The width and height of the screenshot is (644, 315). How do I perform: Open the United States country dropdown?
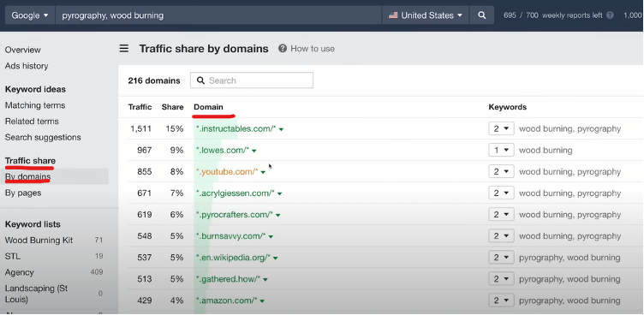426,15
